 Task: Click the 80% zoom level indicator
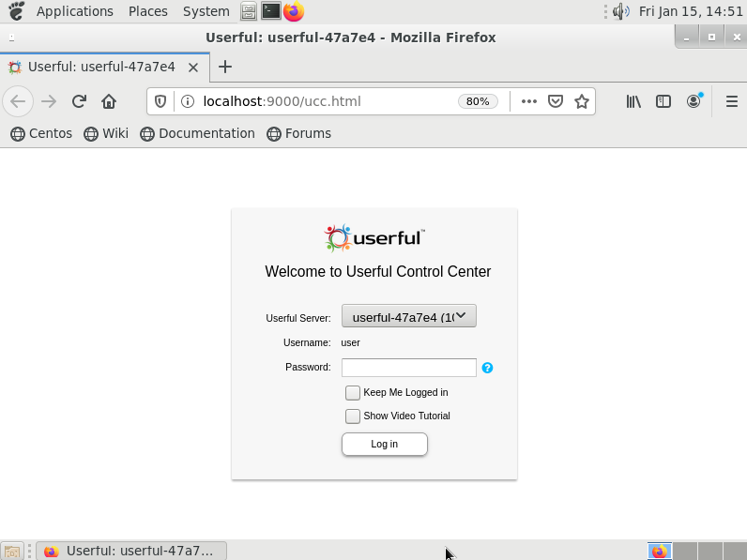[x=478, y=101]
